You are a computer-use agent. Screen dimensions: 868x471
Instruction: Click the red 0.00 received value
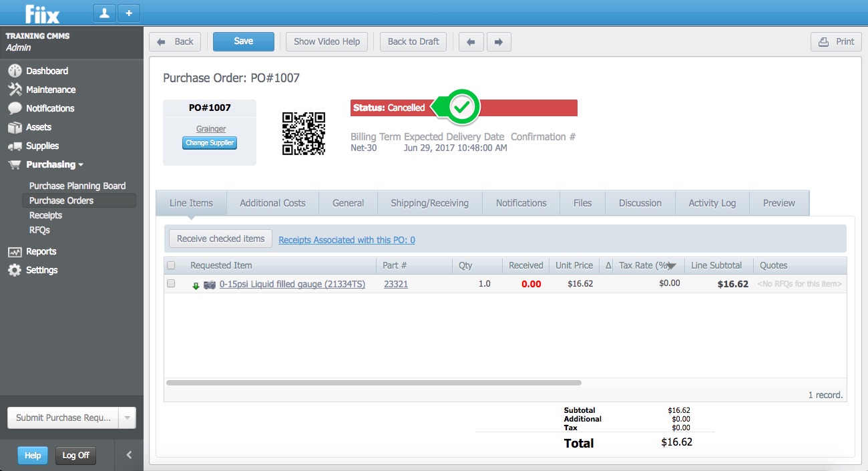(x=531, y=284)
